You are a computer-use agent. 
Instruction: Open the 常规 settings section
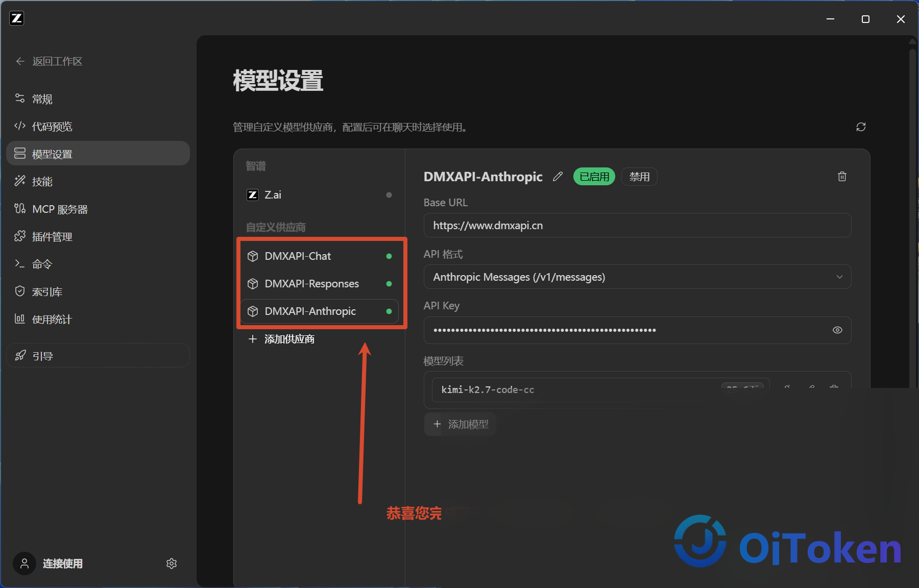[x=98, y=99]
